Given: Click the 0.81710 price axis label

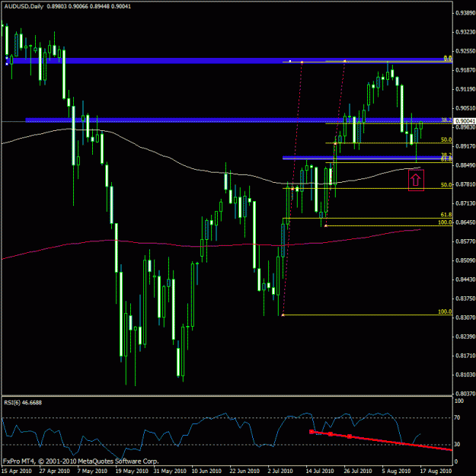Looking at the screenshot, I should click(x=465, y=356).
